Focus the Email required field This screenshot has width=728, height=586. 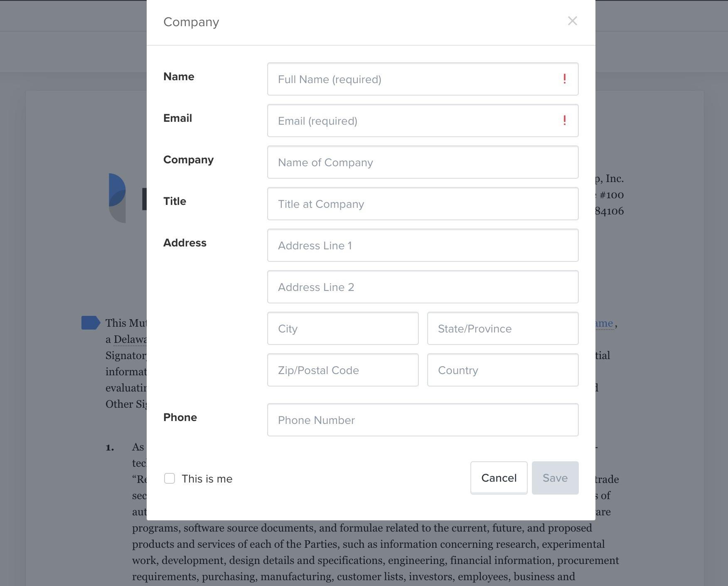(x=423, y=121)
